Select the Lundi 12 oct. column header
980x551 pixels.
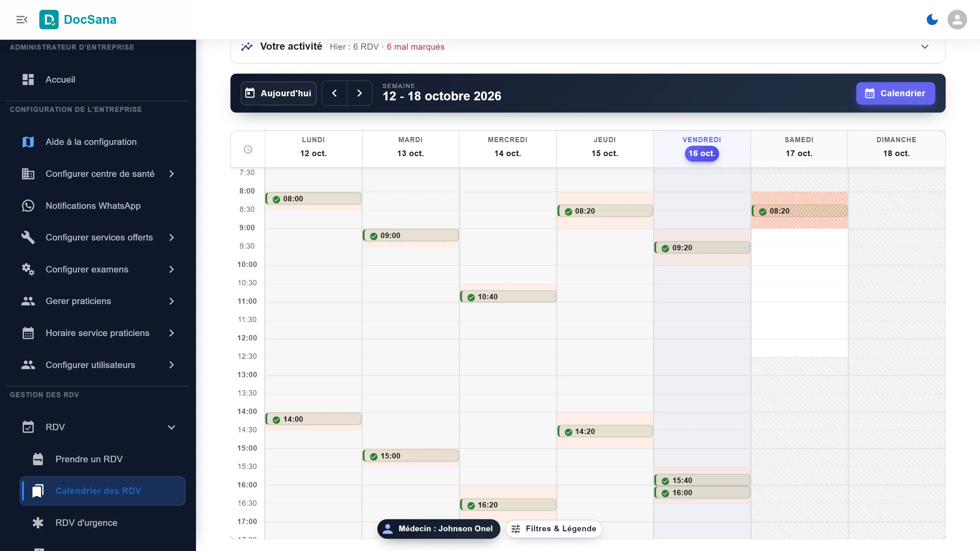point(313,149)
